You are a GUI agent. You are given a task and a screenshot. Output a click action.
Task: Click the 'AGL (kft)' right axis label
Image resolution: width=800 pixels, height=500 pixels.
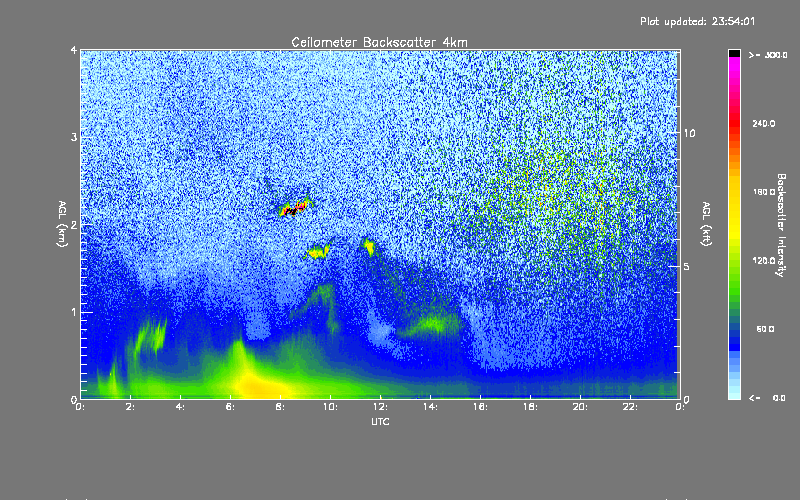click(707, 224)
